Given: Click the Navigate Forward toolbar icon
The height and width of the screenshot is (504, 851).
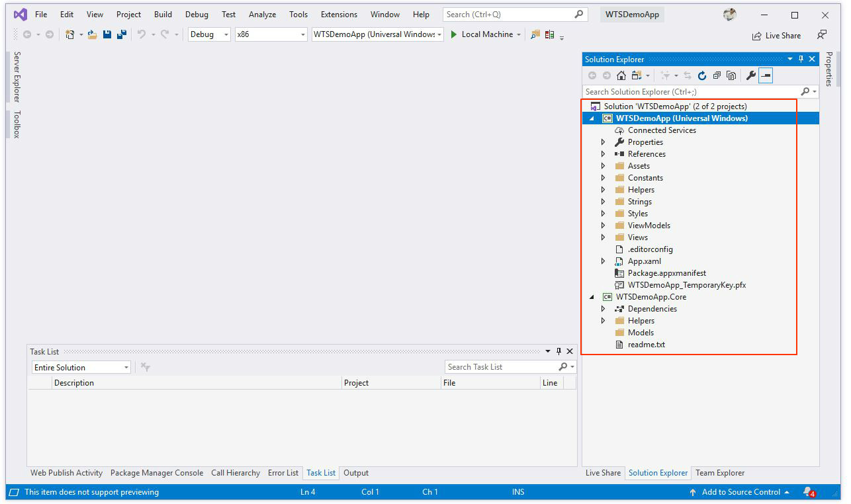Looking at the screenshot, I should [50, 34].
